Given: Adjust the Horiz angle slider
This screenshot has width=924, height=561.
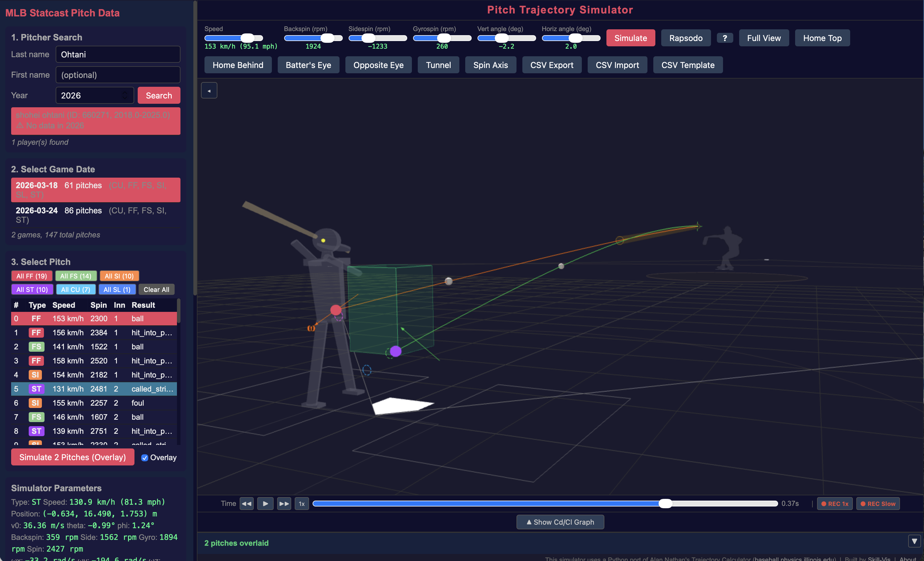Looking at the screenshot, I should click(571, 38).
